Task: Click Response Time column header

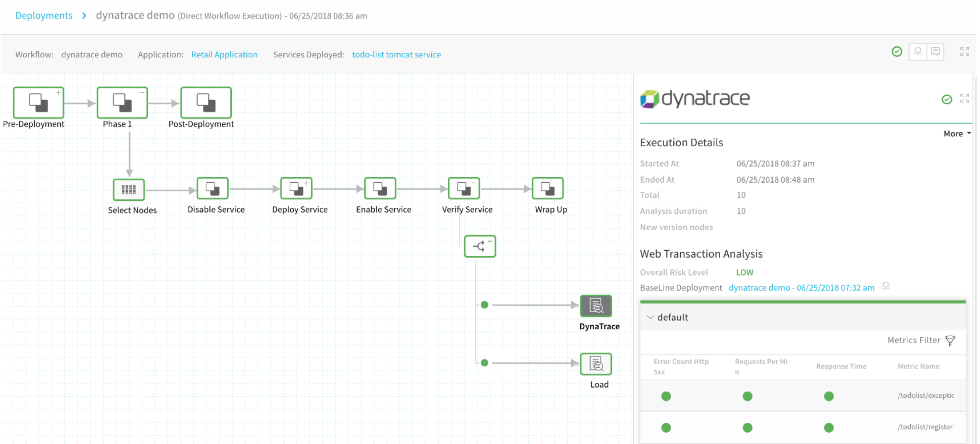Action: (841, 367)
